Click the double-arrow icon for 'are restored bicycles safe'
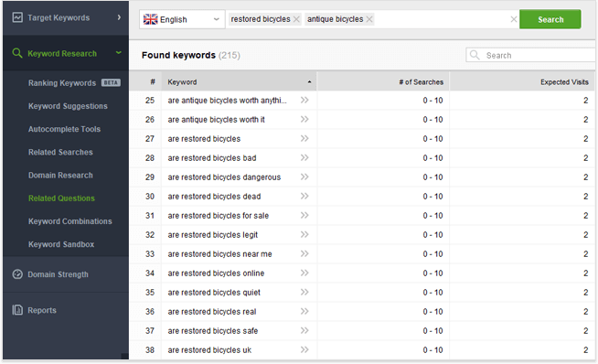This screenshot has width=598, height=364. tap(304, 330)
